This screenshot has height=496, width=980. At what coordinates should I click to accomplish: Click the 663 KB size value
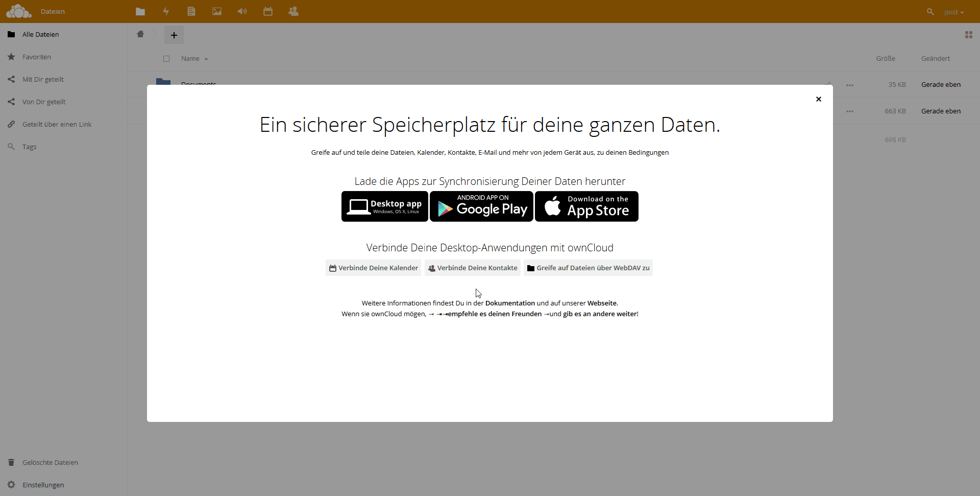point(895,111)
